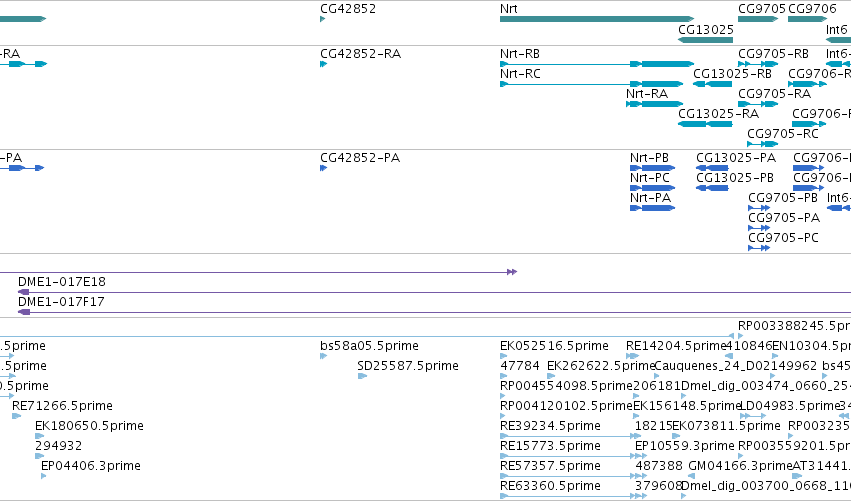Select the CG13025-PB protein label
The height and width of the screenshot is (501, 851).
[x=735, y=178]
